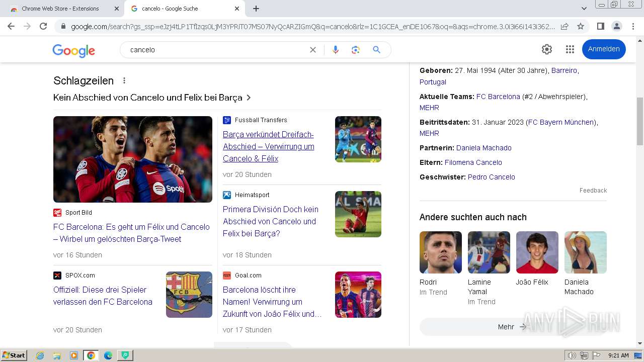The width and height of the screenshot is (644, 362).
Task: Open Chrome profile avatar menu
Action: (616, 26)
